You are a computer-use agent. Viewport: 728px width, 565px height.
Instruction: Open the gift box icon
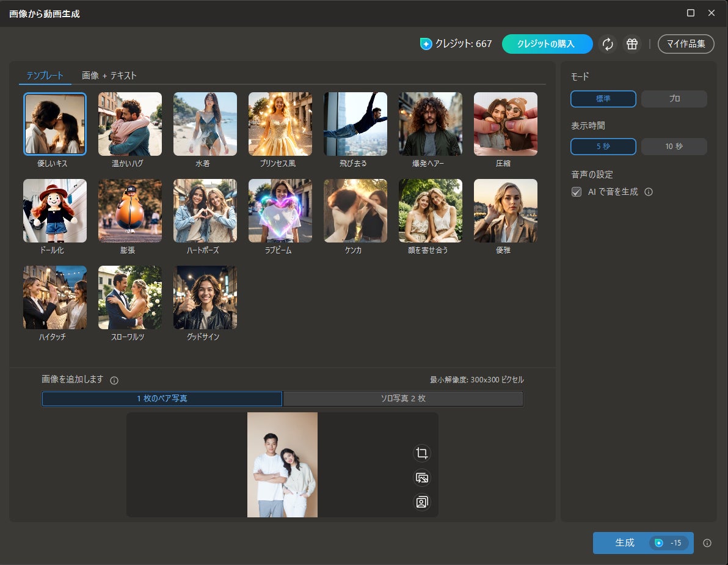tap(632, 44)
